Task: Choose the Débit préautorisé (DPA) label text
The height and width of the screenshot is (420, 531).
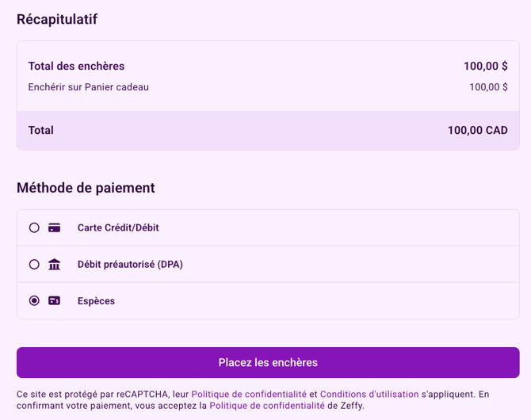Action: (x=130, y=264)
